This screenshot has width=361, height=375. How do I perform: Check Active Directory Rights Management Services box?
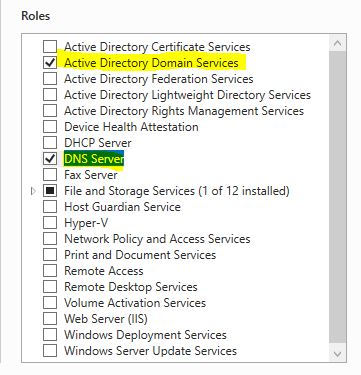[x=50, y=111]
